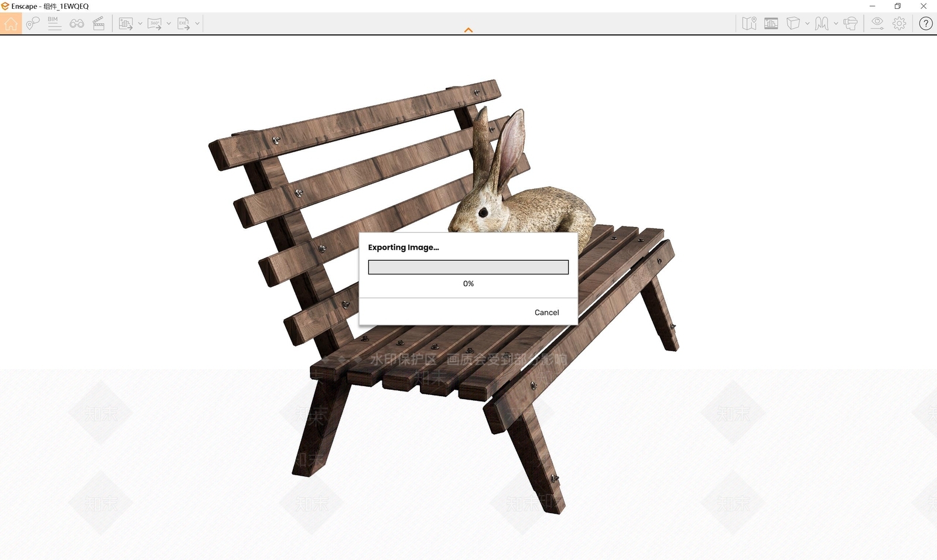Viewport: 937px width, 560px height.
Task: Click the 0% progress text
Action: [x=468, y=284]
